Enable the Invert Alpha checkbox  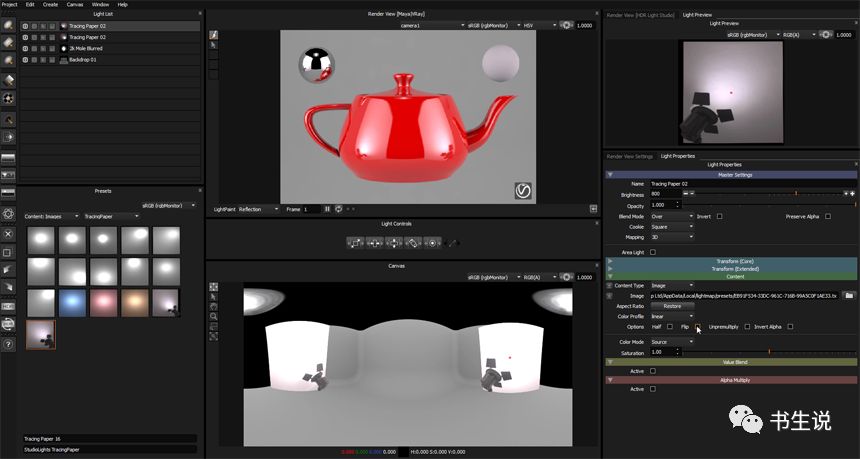790,327
